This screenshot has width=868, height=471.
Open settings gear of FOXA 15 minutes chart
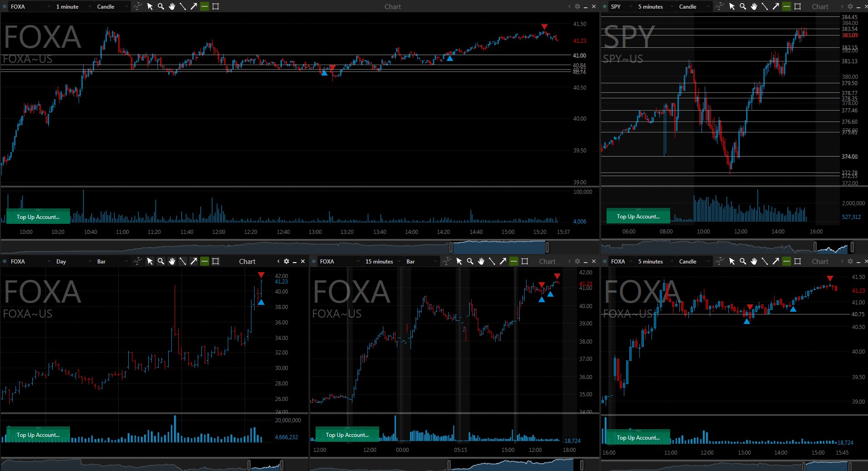point(577,261)
